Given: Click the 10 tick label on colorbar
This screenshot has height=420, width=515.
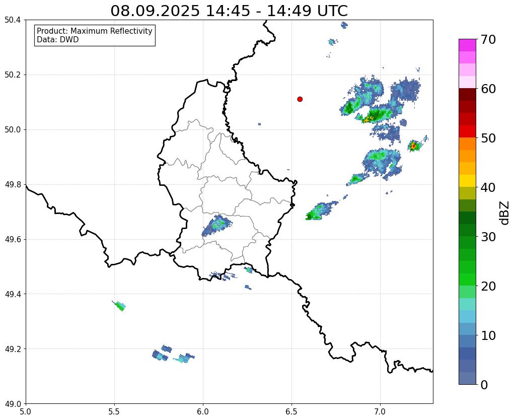Looking at the screenshot, I should click(488, 335).
